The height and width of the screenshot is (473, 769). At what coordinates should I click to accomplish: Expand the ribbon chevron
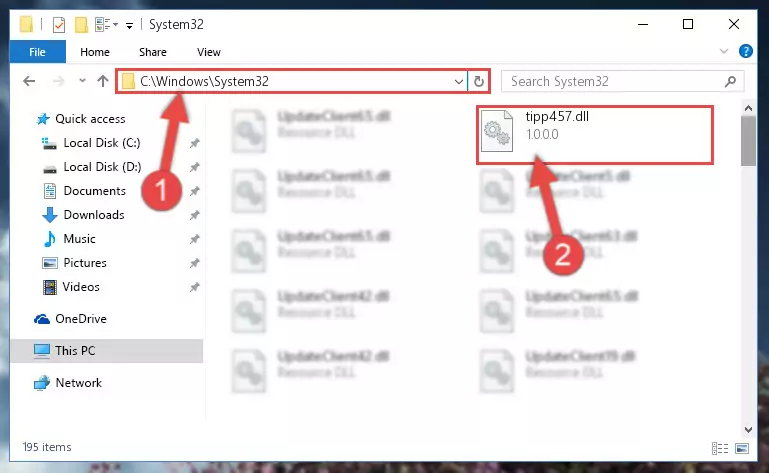coord(723,52)
